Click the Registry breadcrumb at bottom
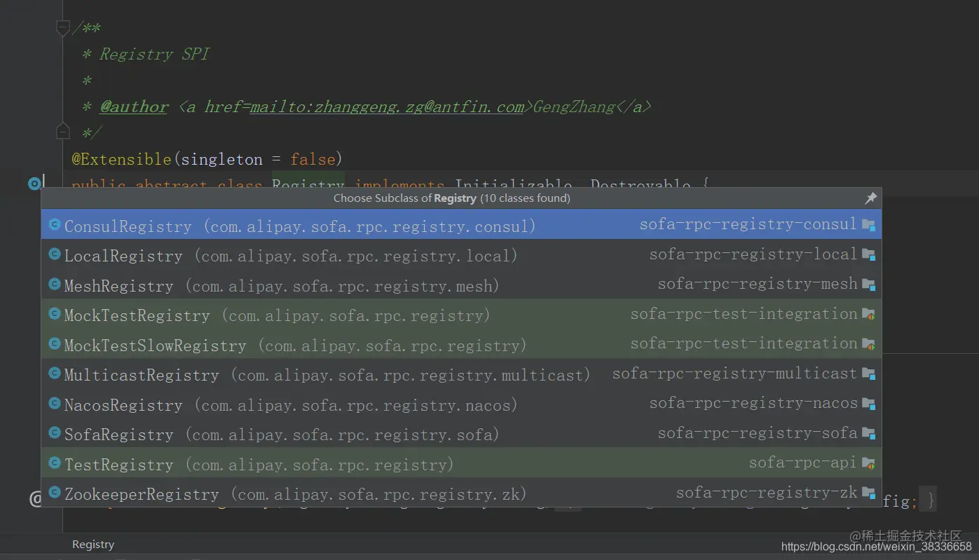The height and width of the screenshot is (560, 979). pyautogui.click(x=93, y=545)
